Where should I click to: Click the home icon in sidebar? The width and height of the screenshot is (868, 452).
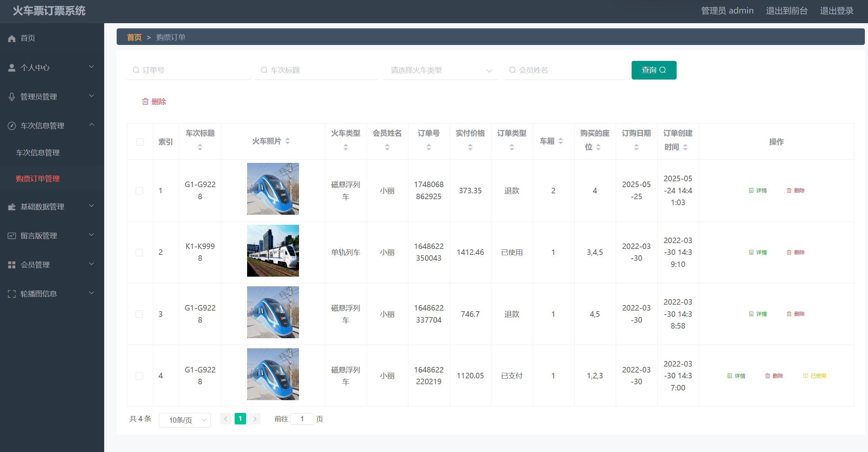(12, 38)
